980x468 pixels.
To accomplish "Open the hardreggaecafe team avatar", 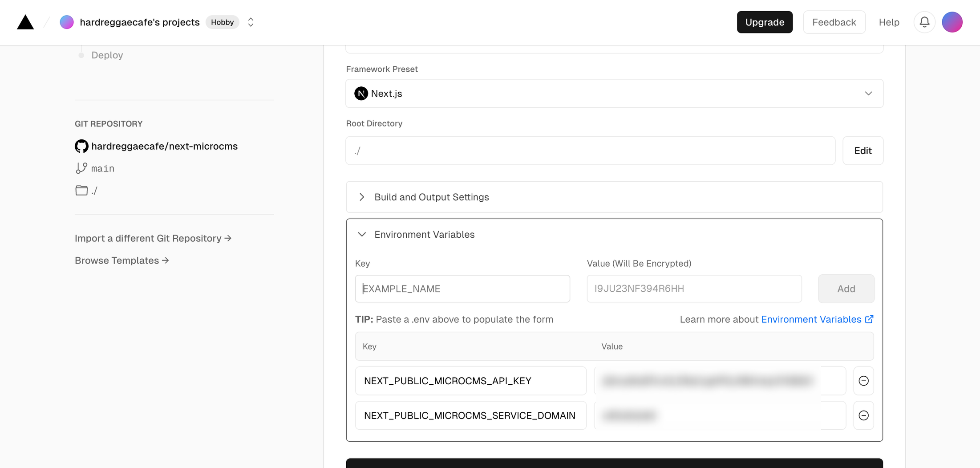I will tap(67, 22).
